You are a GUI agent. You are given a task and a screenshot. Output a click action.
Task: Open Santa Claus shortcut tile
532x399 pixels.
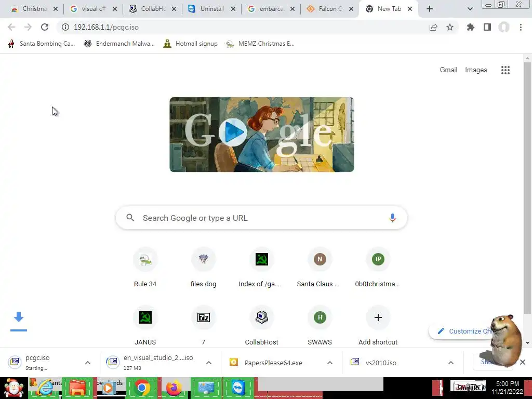point(320,268)
